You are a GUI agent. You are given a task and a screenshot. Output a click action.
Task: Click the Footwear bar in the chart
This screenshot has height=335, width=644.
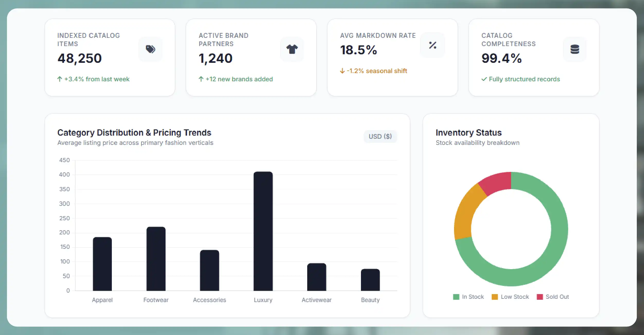point(156,259)
